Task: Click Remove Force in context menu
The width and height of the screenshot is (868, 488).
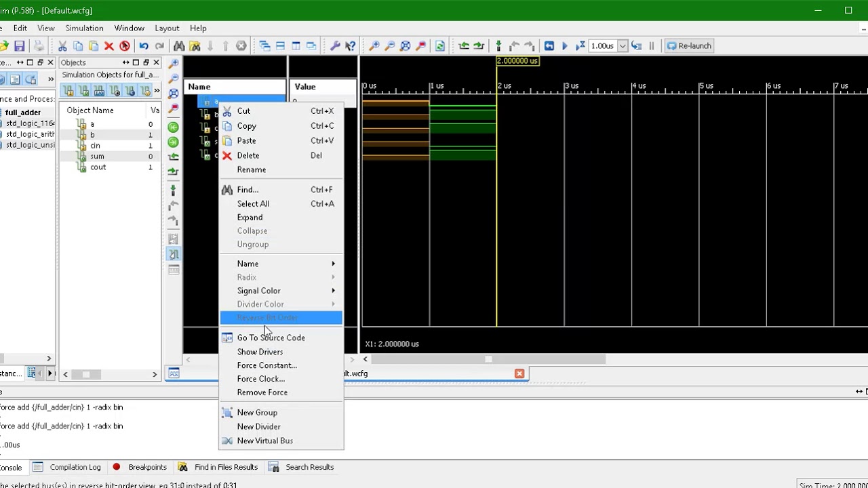Action: [281, 392]
